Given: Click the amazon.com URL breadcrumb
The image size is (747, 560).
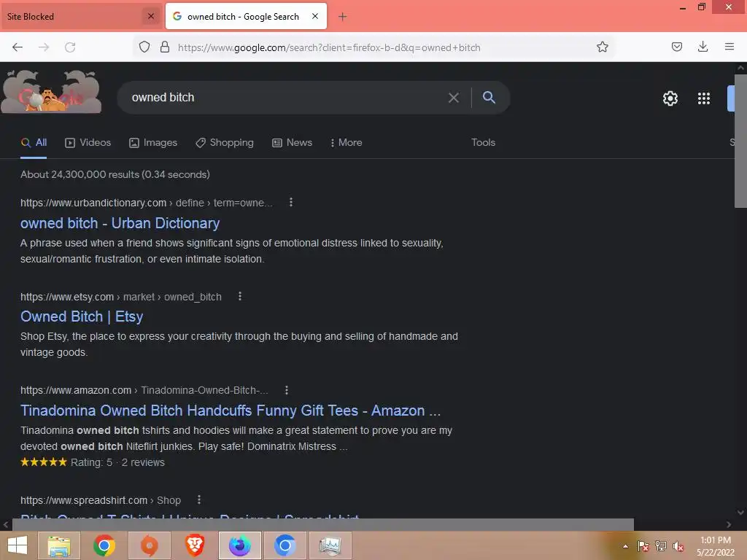Looking at the screenshot, I should click(144, 390).
